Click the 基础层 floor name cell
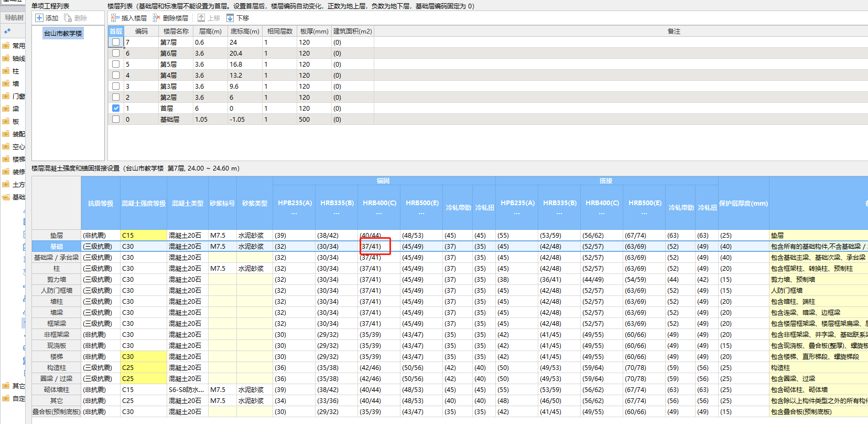 coord(176,119)
